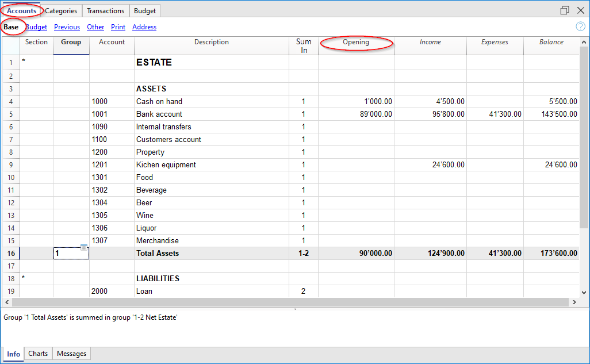Click the horizontal scrollbar right arrow

coord(574,302)
